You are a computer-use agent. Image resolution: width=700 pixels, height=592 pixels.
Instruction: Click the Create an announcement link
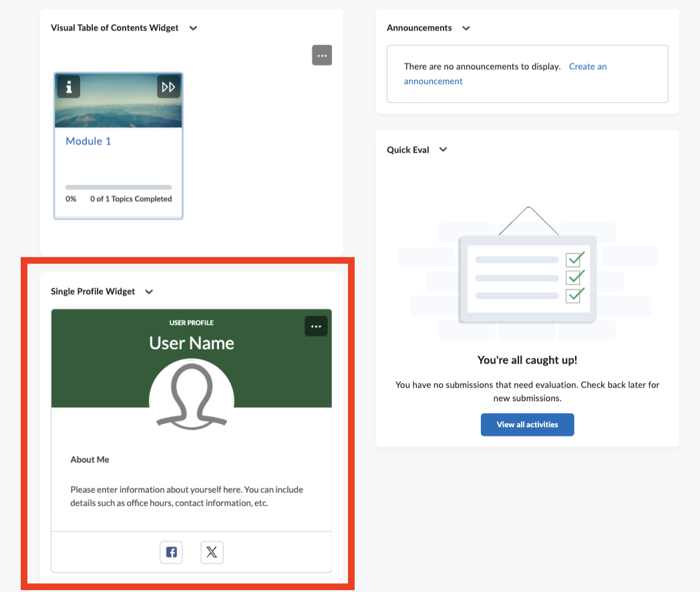pyautogui.click(x=588, y=66)
